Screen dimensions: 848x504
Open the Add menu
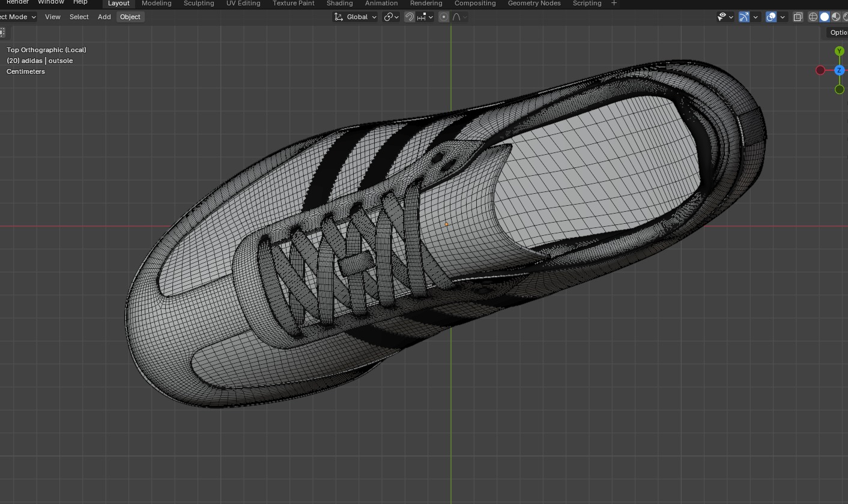[104, 17]
